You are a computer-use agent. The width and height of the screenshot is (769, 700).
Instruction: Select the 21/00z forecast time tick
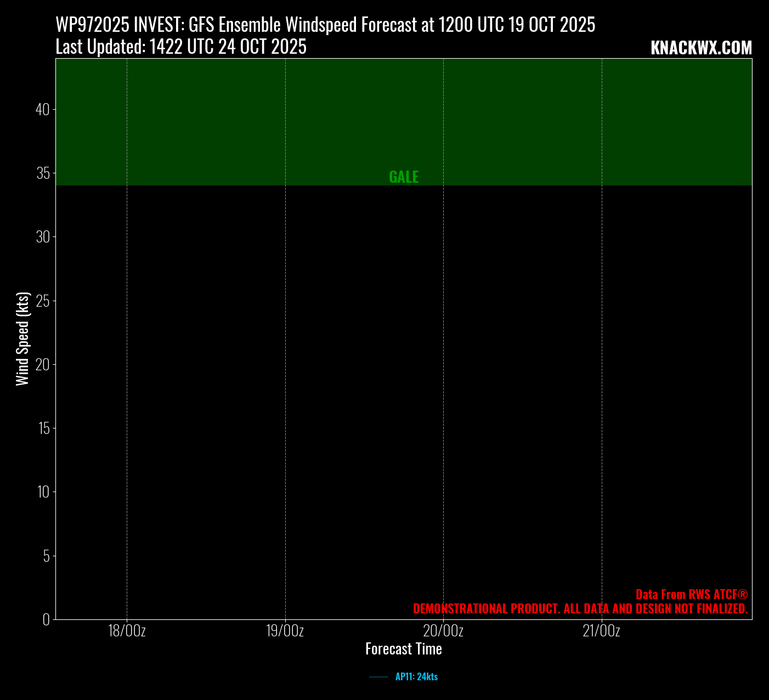(602, 631)
